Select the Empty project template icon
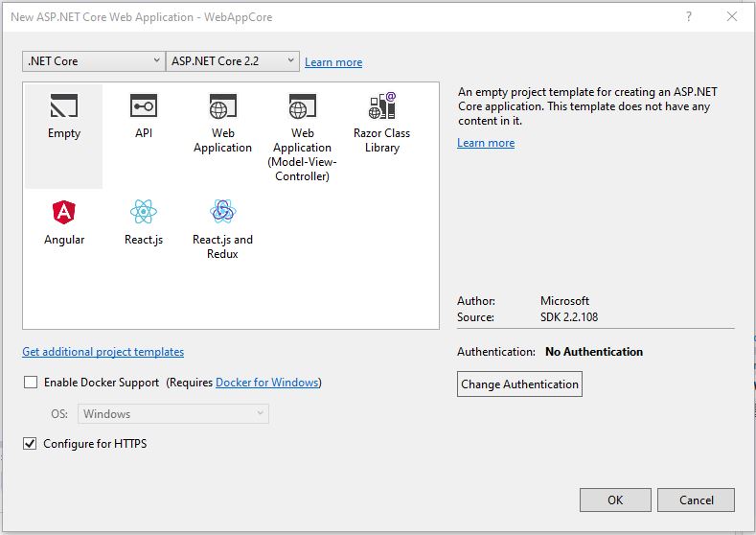Screen dimensions: 756x535 pyautogui.click(x=63, y=105)
